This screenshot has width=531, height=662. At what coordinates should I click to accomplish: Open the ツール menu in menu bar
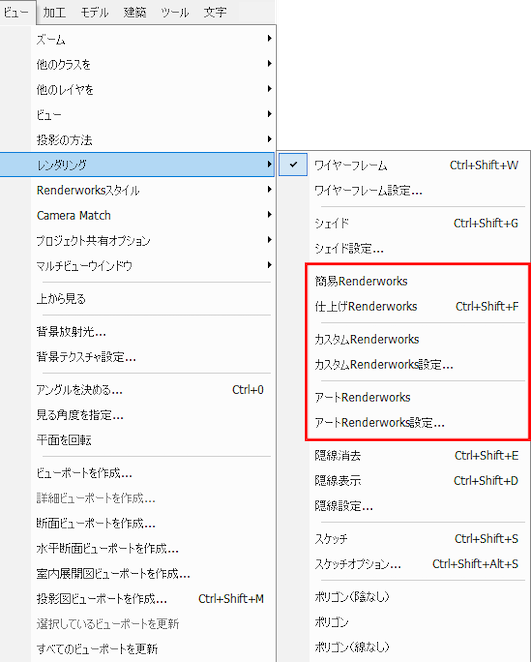[174, 12]
